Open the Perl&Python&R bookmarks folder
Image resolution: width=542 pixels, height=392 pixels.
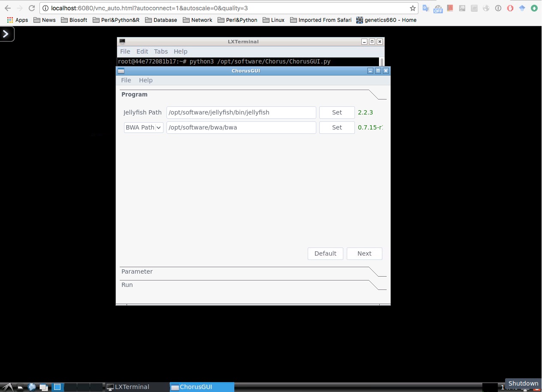(116, 20)
